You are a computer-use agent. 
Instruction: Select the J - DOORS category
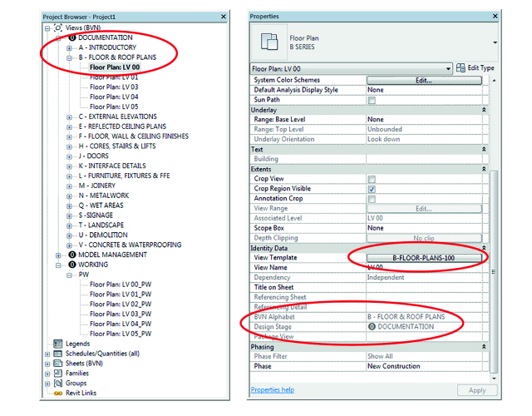coord(94,156)
